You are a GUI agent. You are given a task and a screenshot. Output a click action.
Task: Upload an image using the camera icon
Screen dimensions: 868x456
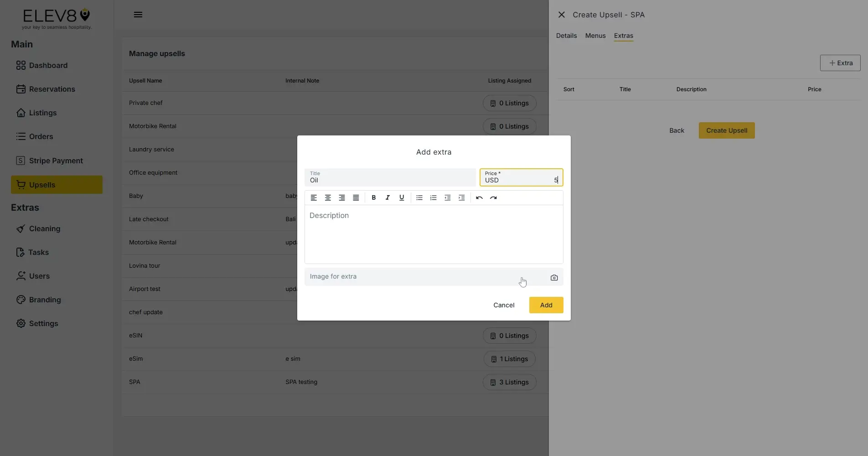[x=553, y=277]
